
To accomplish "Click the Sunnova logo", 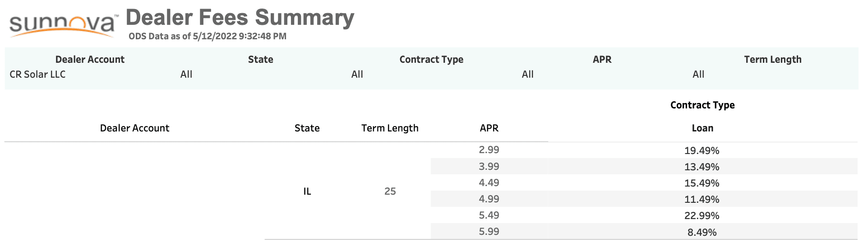I will pos(63,24).
